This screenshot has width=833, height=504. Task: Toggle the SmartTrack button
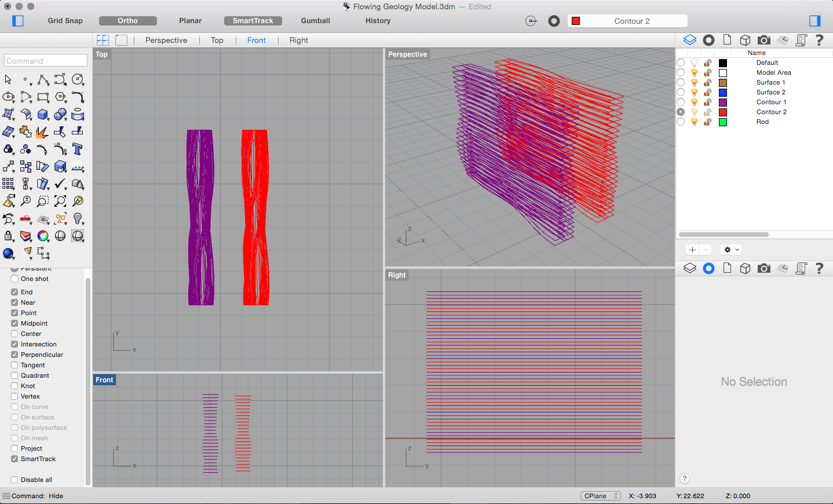pyautogui.click(x=253, y=20)
